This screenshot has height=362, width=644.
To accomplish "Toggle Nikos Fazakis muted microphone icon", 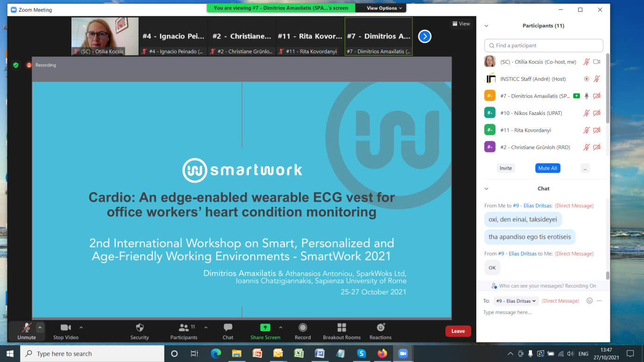I will pos(587,113).
